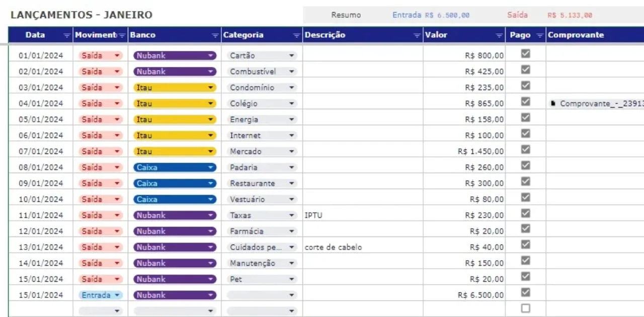Screen dimensions: 644x317
Task: Click the filter icon on the Descrição column
Action: click(x=416, y=35)
